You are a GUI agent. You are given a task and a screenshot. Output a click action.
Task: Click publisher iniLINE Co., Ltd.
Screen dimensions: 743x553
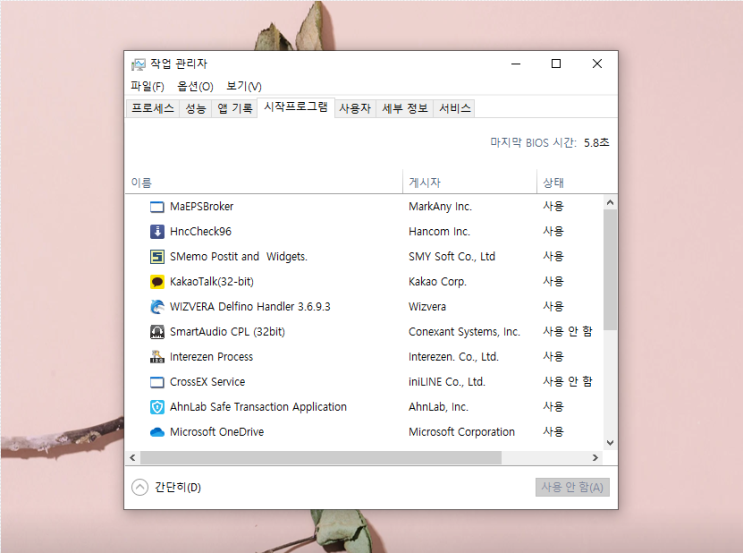(x=447, y=382)
